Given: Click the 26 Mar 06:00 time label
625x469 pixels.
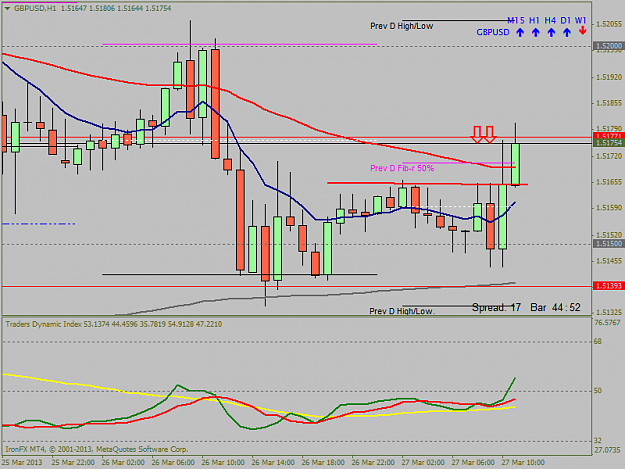Looking at the screenshot, I should [x=173, y=462].
